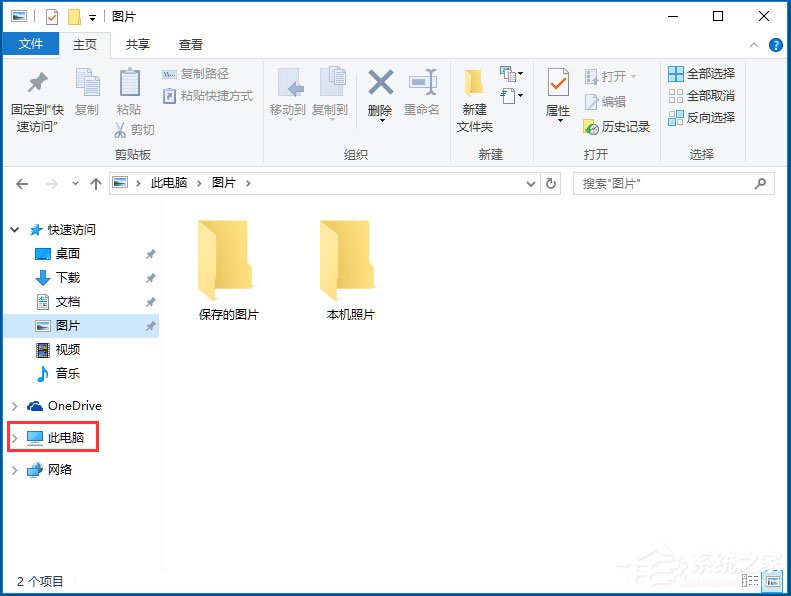Expand the 此电脑 tree chevron
This screenshot has height=596, width=791.
pyautogui.click(x=15, y=438)
